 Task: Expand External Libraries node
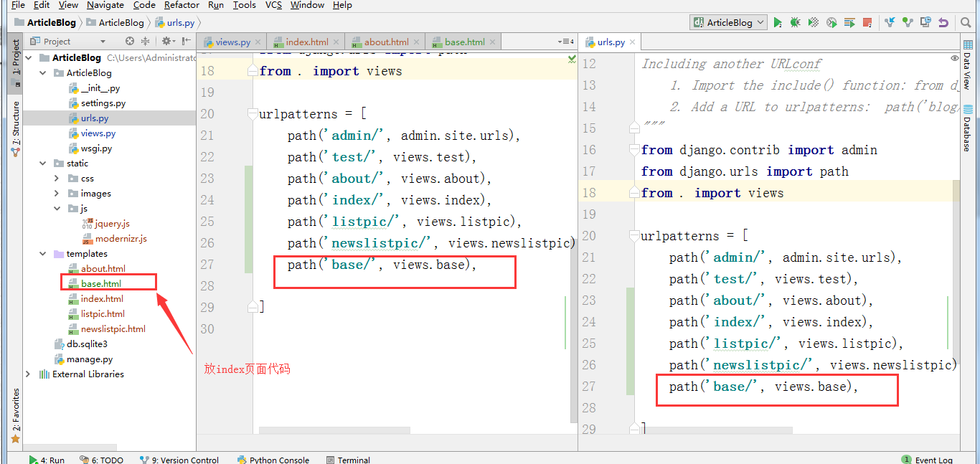(29, 374)
